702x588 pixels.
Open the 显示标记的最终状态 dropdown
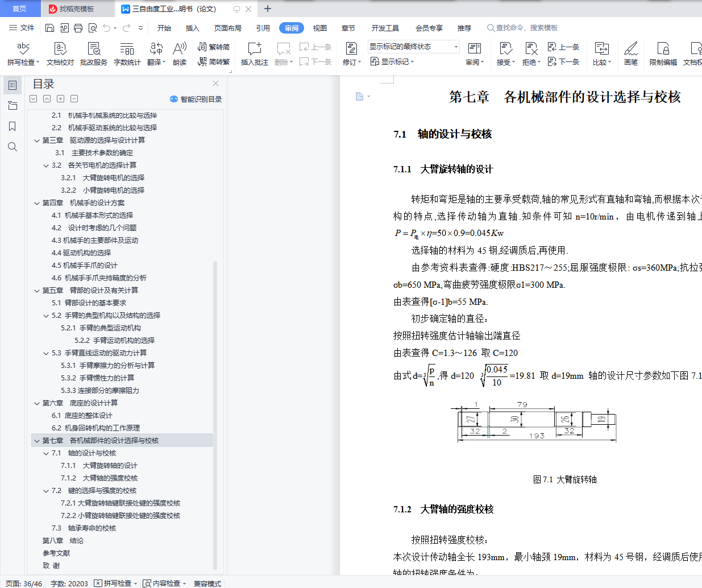coord(413,47)
